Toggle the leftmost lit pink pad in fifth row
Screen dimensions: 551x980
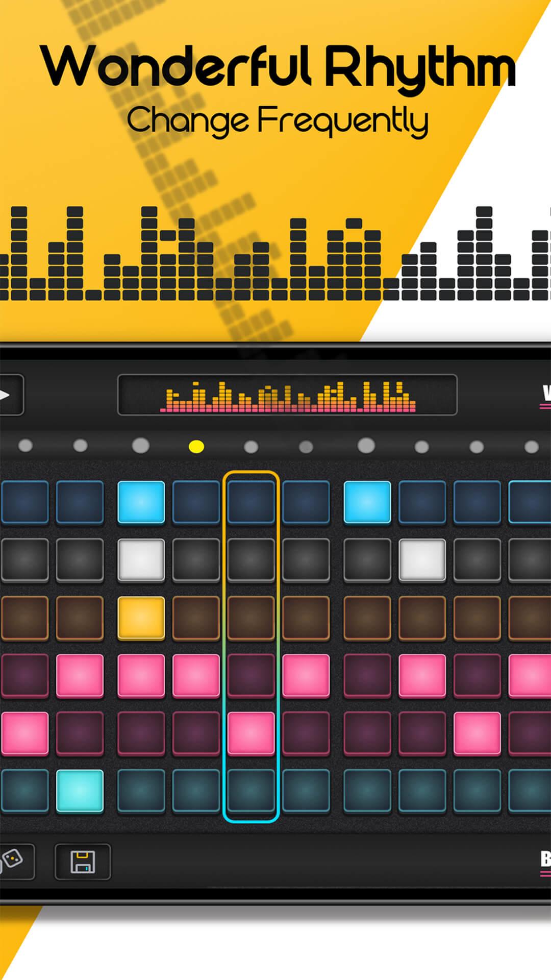(24, 733)
